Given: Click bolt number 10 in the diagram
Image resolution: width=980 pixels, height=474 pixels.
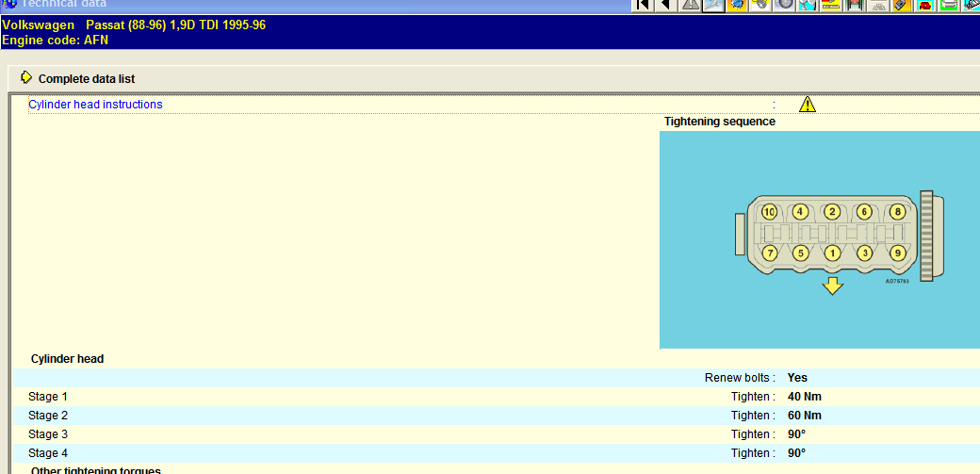Looking at the screenshot, I should click(769, 212).
